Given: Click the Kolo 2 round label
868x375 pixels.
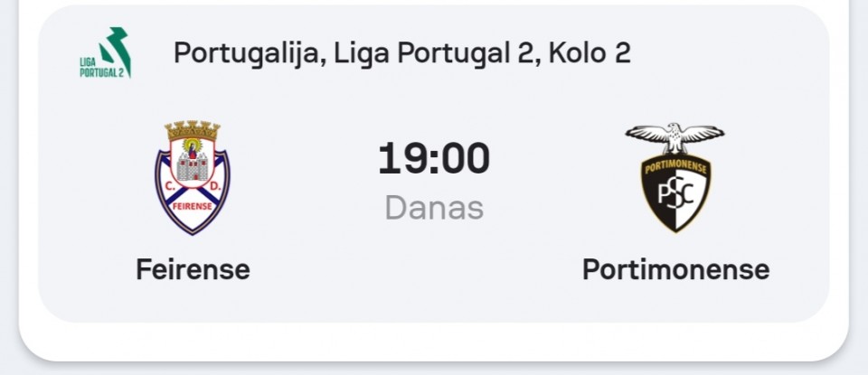Looking at the screenshot, I should [590, 53].
